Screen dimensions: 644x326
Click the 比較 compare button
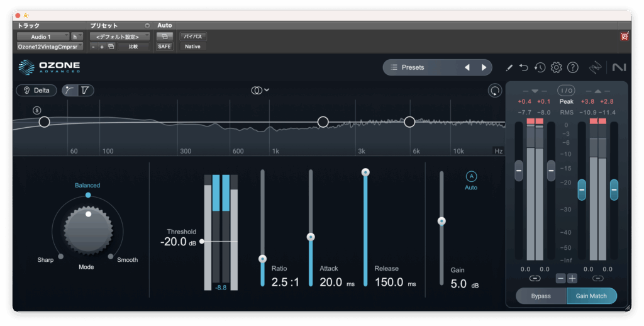(x=133, y=47)
